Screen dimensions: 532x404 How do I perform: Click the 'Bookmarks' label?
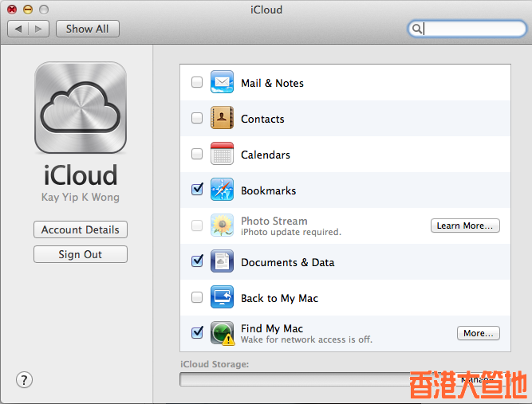(268, 190)
